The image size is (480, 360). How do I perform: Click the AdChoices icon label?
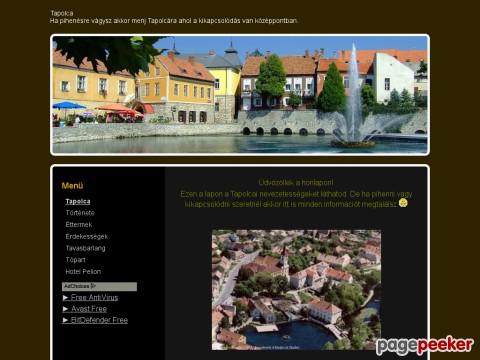[80, 286]
